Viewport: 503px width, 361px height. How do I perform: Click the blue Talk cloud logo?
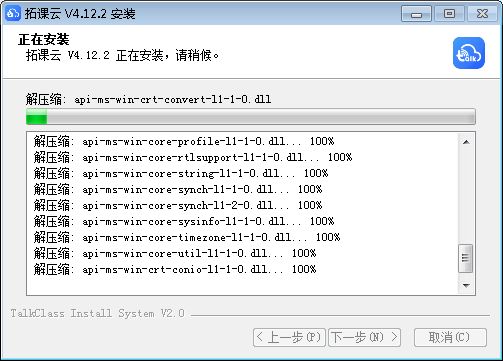tap(469, 53)
